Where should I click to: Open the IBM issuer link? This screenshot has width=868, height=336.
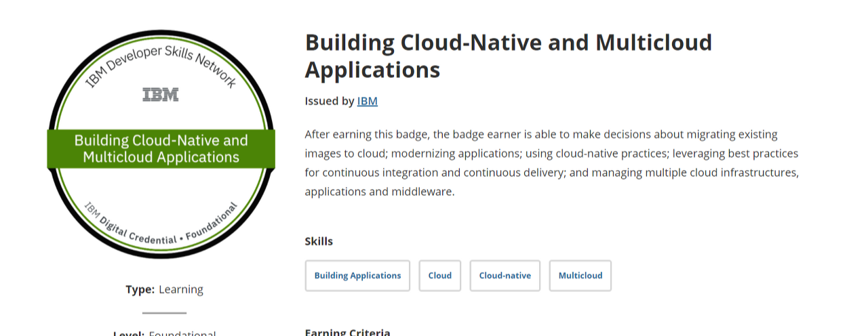pos(367,101)
